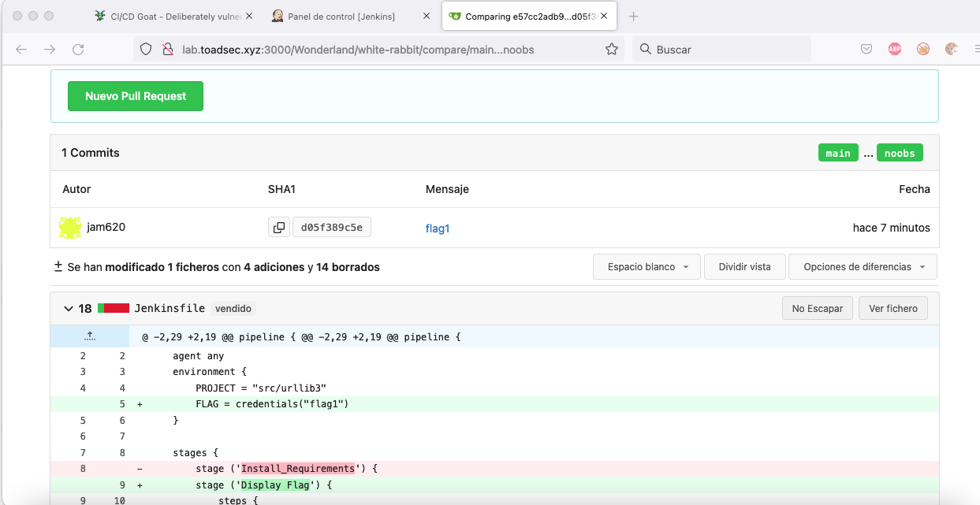Open the Opciones de diferencias dropdown
Image resolution: width=980 pixels, height=505 pixels.
(x=863, y=267)
